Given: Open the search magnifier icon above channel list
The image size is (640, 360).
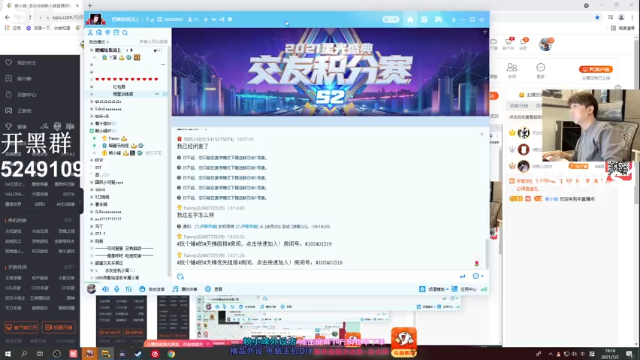Looking at the screenshot, I should pyautogui.click(x=125, y=33).
